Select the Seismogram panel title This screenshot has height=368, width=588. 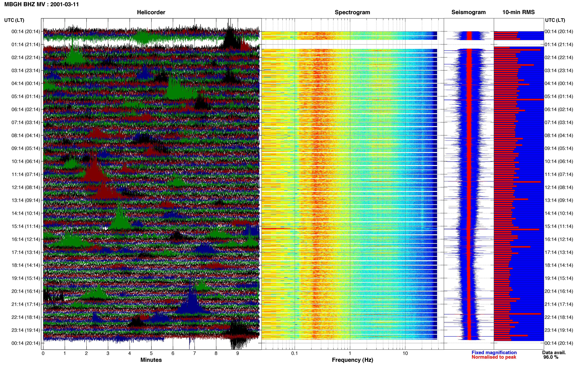coord(469,12)
